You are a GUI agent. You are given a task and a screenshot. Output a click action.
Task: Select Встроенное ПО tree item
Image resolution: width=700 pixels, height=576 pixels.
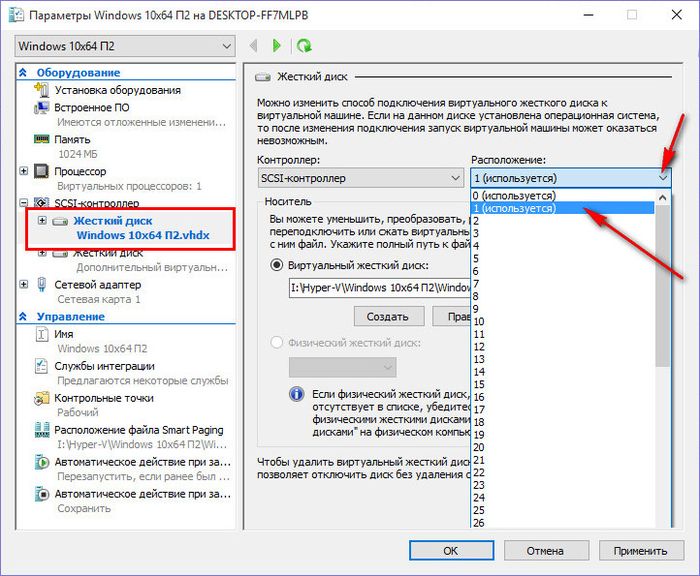pos(92,108)
